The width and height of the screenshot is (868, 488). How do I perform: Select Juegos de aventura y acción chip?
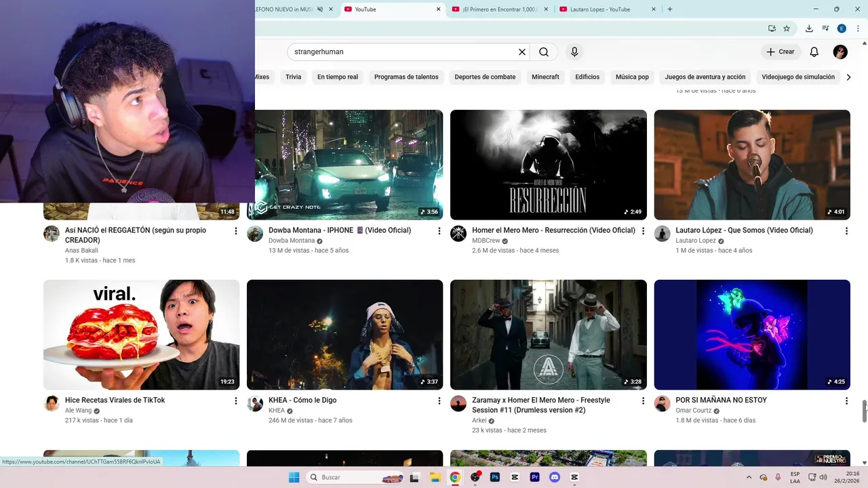click(705, 77)
